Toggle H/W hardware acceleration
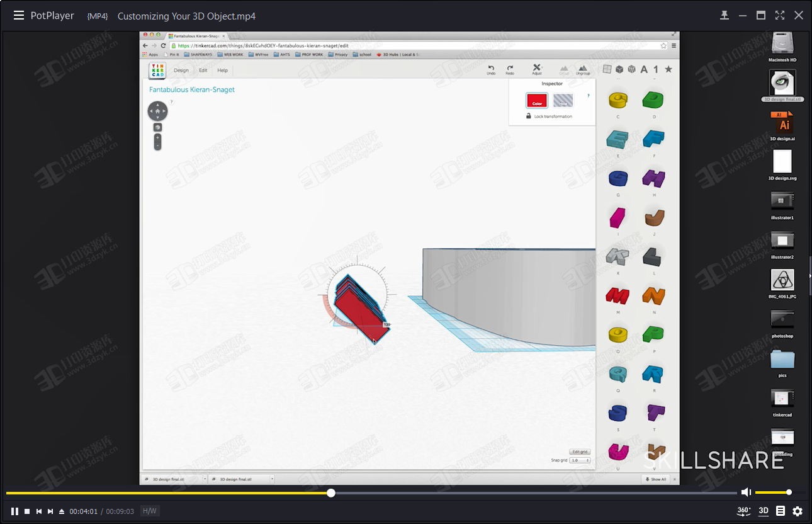The image size is (812, 524). click(x=150, y=511)
